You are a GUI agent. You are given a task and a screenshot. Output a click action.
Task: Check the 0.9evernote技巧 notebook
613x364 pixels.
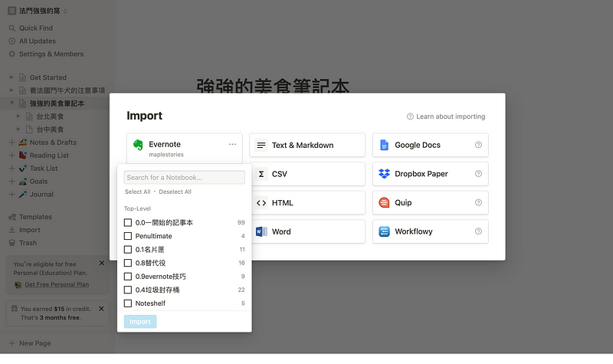tap(128, 277)
